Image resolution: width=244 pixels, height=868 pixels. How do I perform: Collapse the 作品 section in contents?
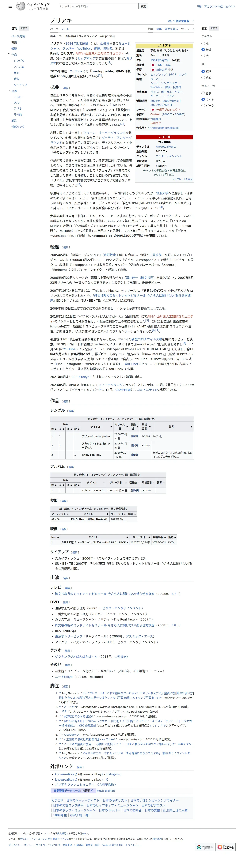click(9, 54)
